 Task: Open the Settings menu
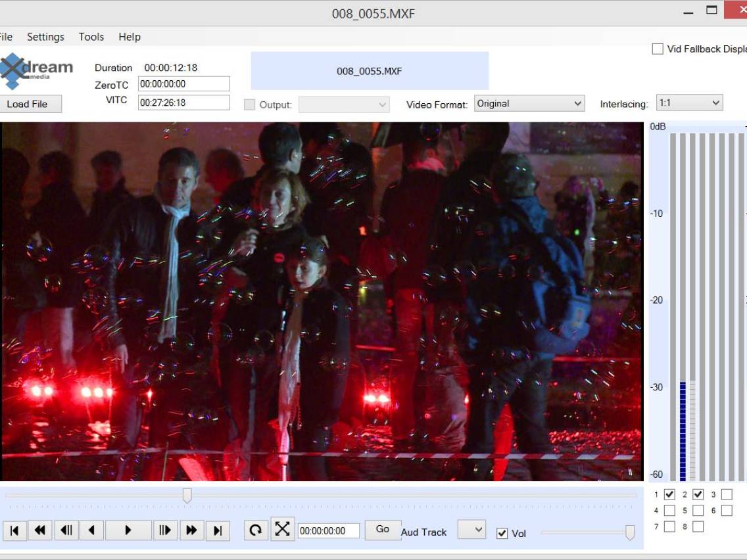[x=45, y=37]
